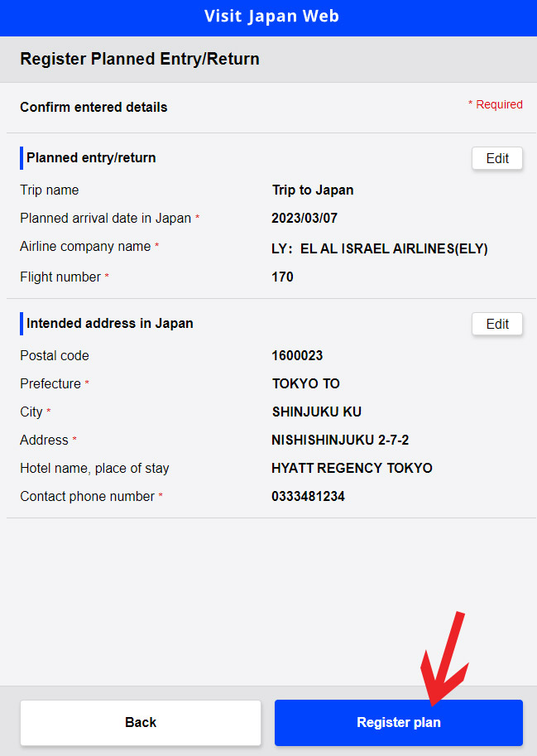Click the Planned entry/return section heading

91,158
